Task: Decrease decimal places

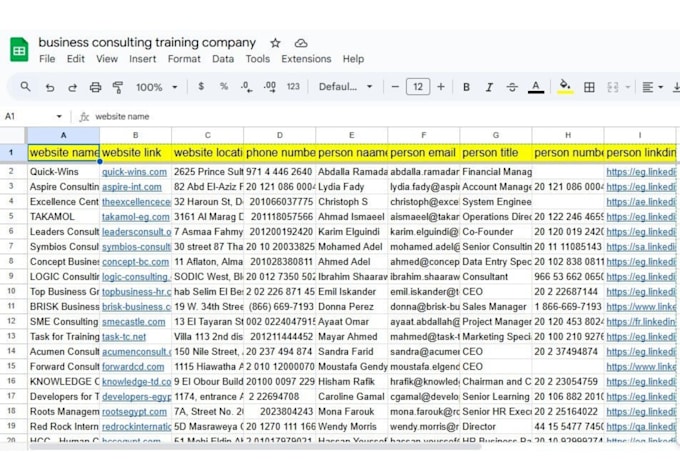Action: coord(246,87)
